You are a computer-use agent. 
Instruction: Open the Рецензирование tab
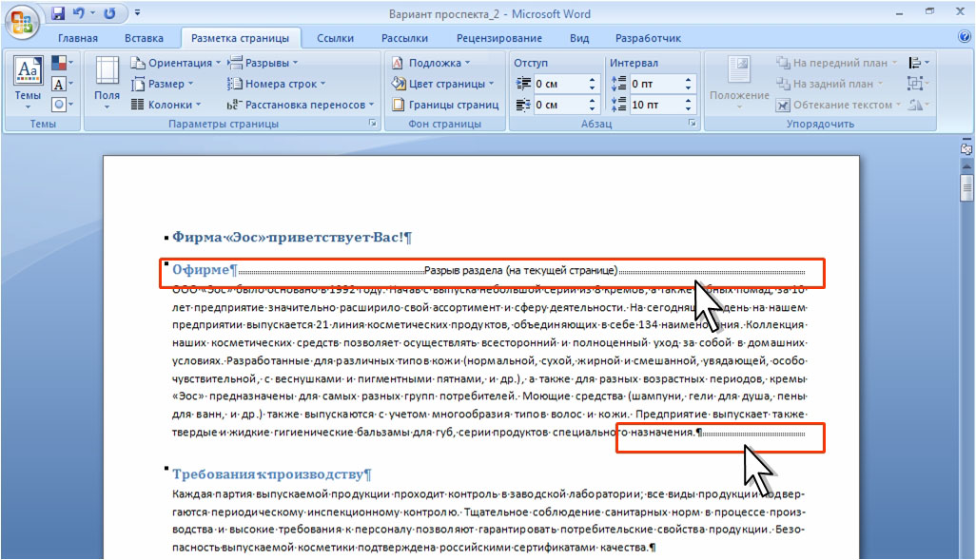click(x=499, y=38)
